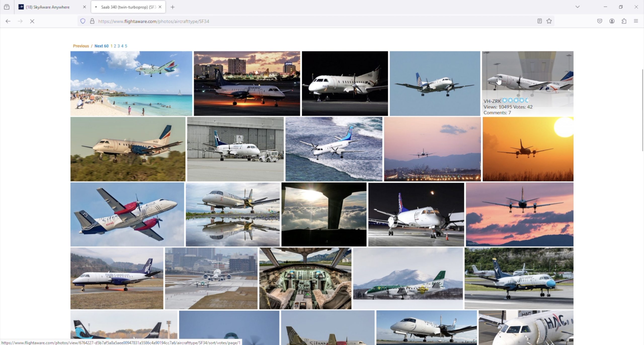This screenshot has height=345, width=644.
Task: Click tracking protection shield icon
Action: click(83, 21)
